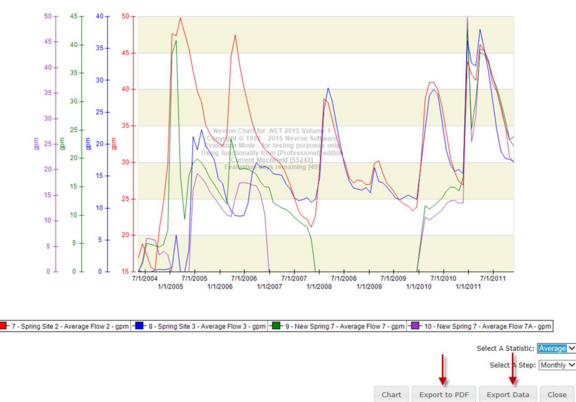The height and width of the screenshot is (402, 576).
Task: Click the blue Spring Site 3 legend swatch
Action: pyautogui.click(x=139, y=326)
